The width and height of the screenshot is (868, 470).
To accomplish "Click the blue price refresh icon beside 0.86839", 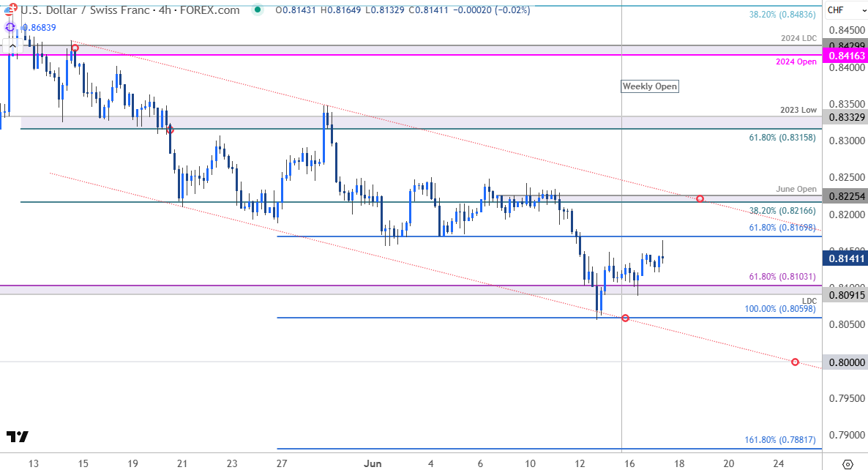I will pyautogui.click(x=10, y=26).
